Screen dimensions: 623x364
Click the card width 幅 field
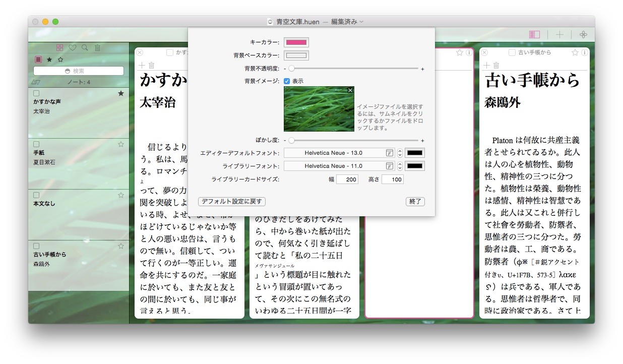tap(347, 179)
